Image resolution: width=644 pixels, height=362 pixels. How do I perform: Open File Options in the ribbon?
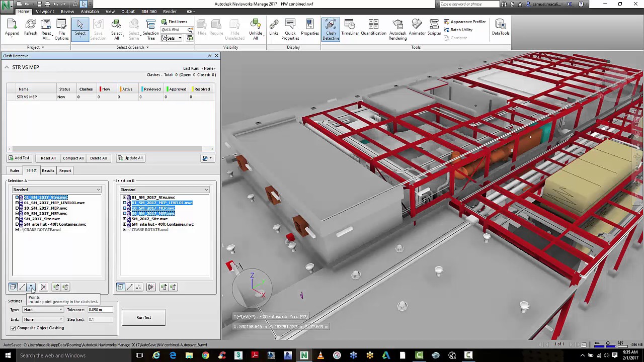61,30
